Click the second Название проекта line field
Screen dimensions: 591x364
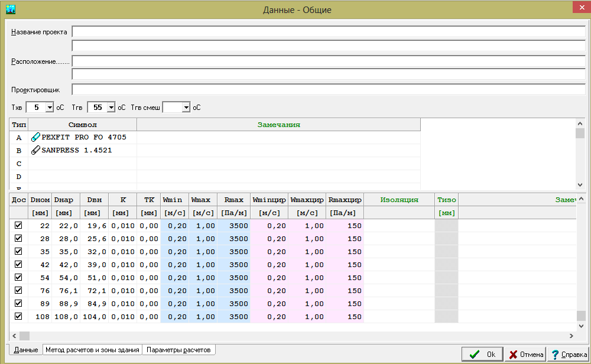click(x=329, y=45)
